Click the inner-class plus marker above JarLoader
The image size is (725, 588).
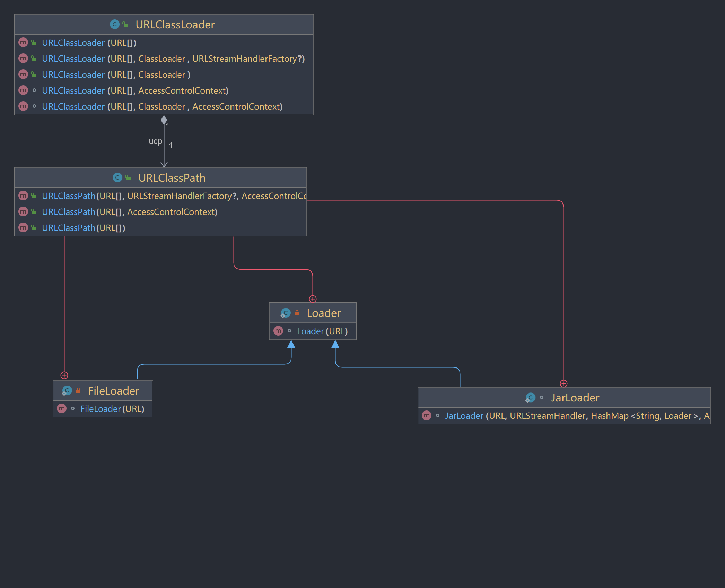pos(564,383)
